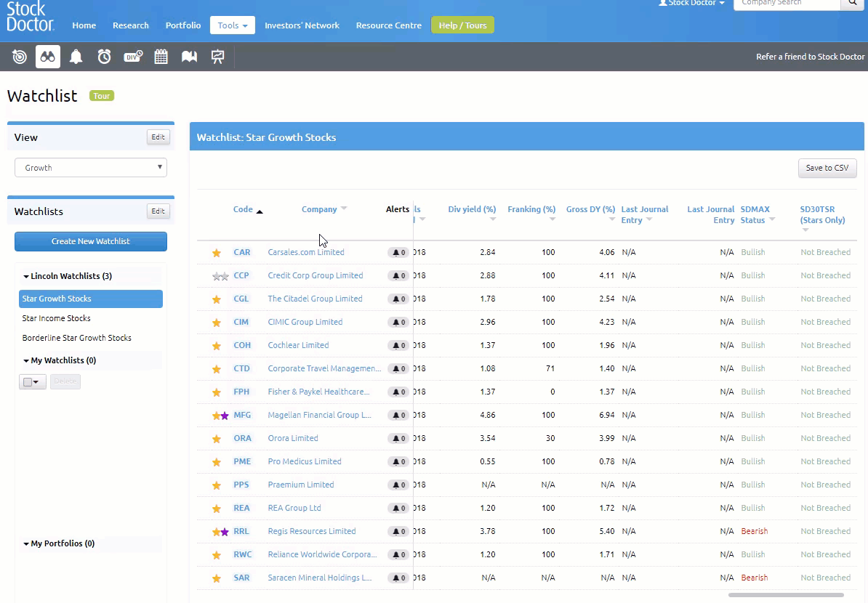868x603 pixels.
Task: Open the Carsales.com Limited company link
Action: 306,252
